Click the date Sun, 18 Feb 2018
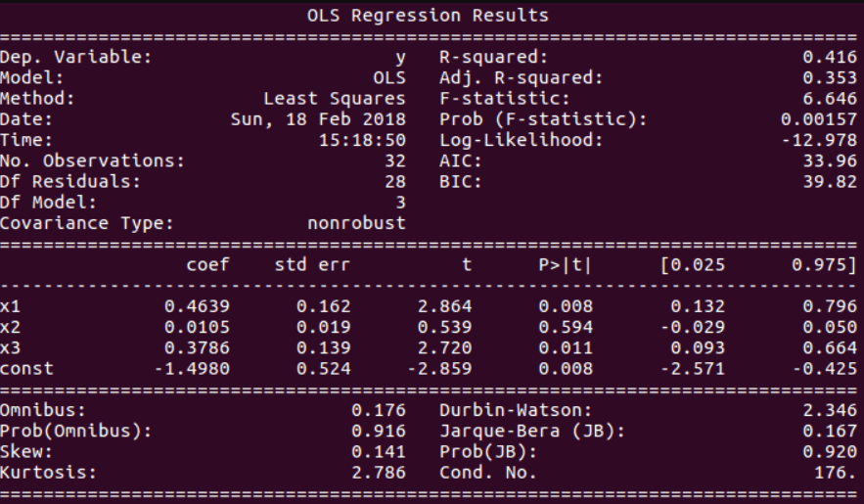The height and width of the screenshot is (504, 864). [x=318, y=119]
